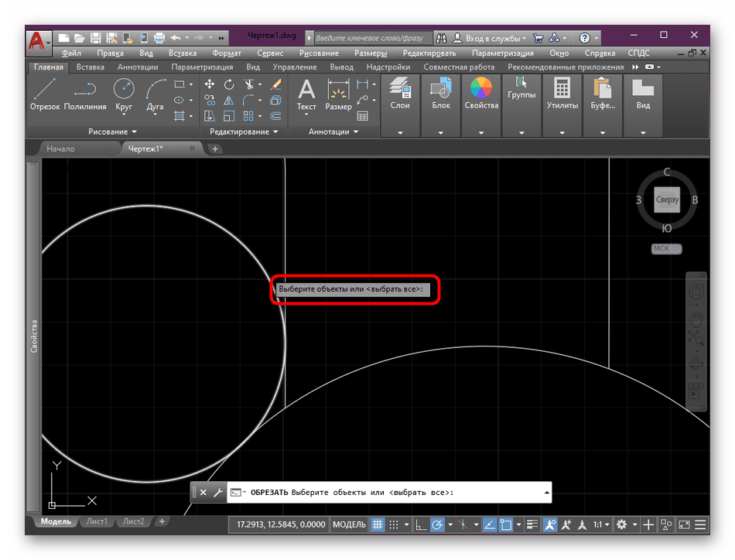Toggle polar tracking in status bar
This screenshot has height=560, width=735.
[438, 524]
